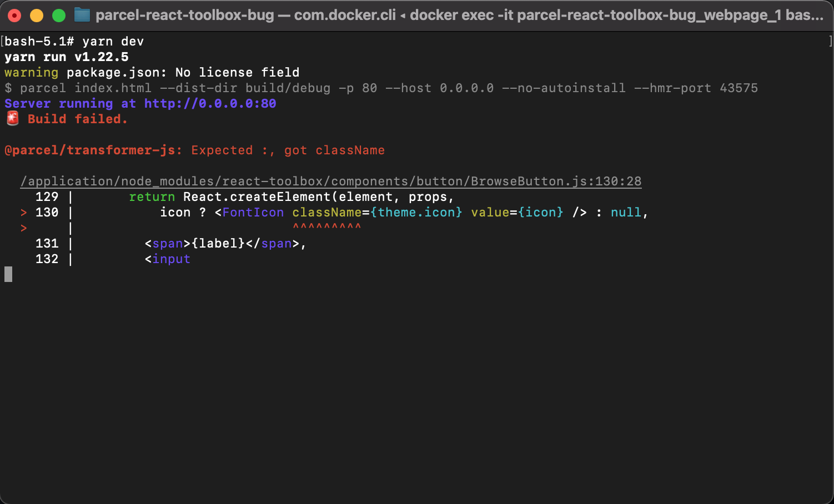Select the blue 'FontIcon' component name
The image size is (834, 504).
(252, 212)
